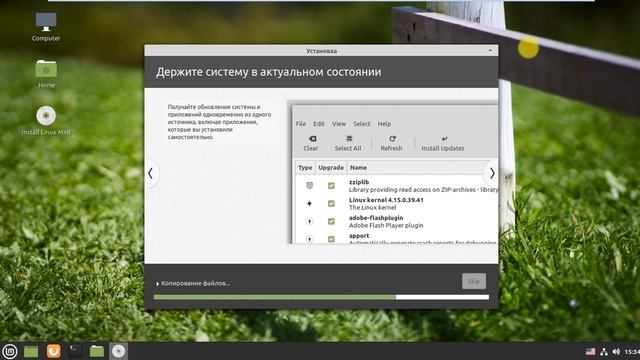Select the adobe-flashplugin package name
This screenshot has width=640, height=360.
click(376, 218)
